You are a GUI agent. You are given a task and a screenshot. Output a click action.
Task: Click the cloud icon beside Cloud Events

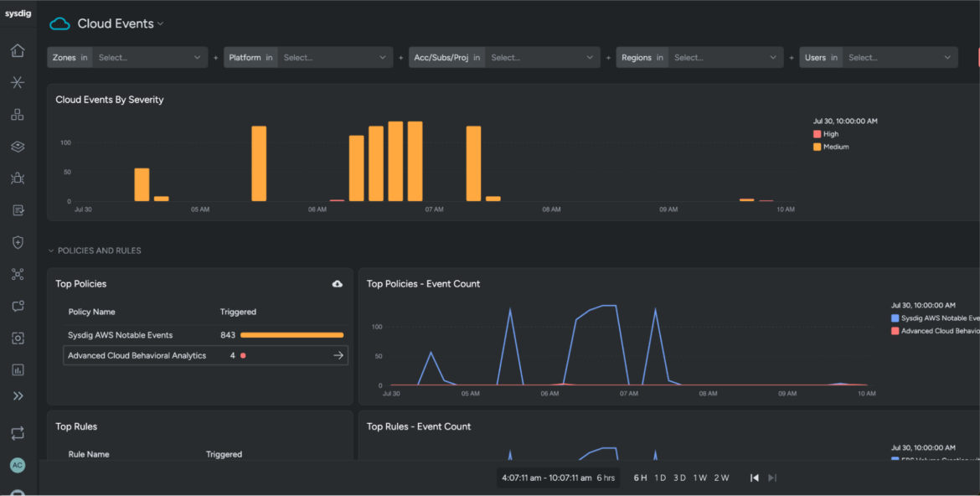click(59, 23)
